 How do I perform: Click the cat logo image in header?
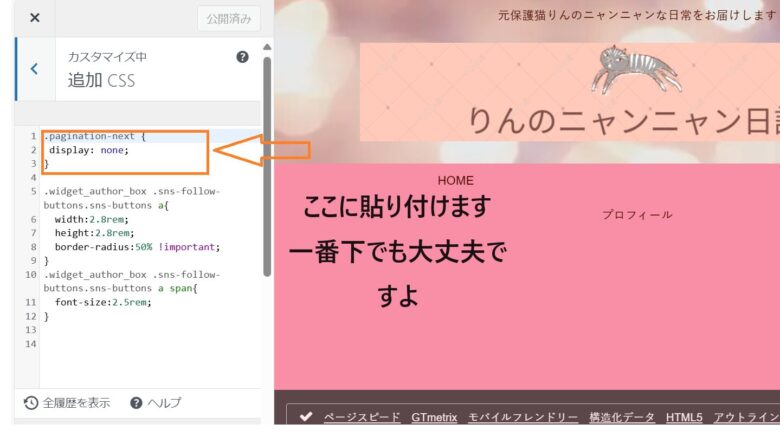pyautogui.click(x=634, y=70)
